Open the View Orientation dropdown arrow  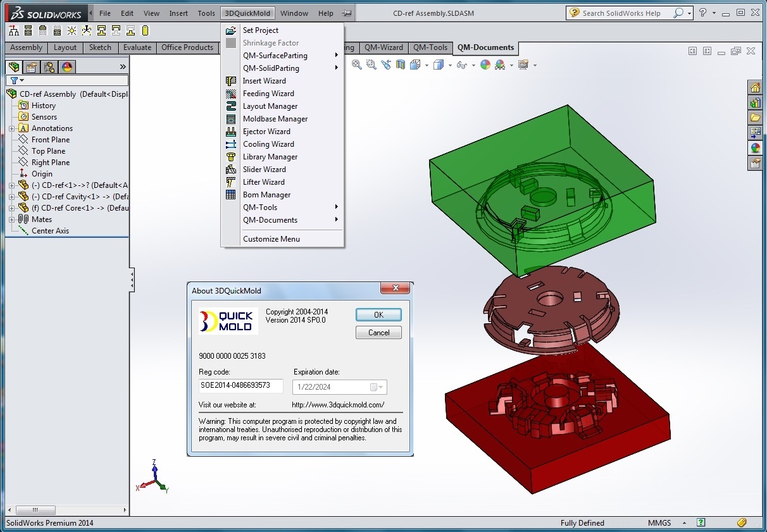[427, 65]
